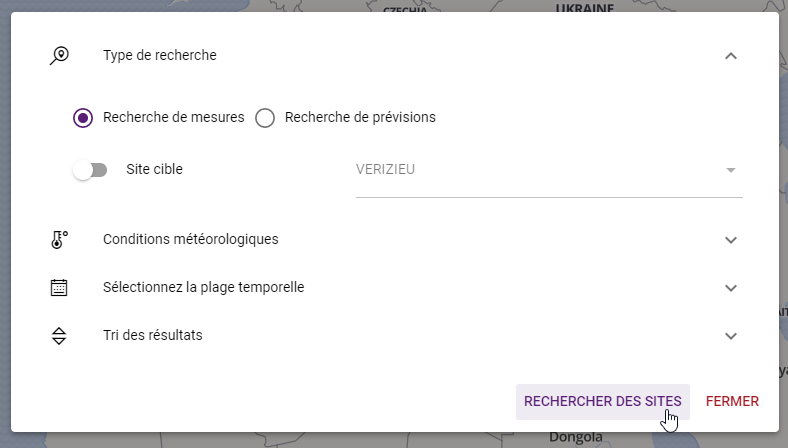
Task: Toggle the Site cible switch
Action: [90, 170]
